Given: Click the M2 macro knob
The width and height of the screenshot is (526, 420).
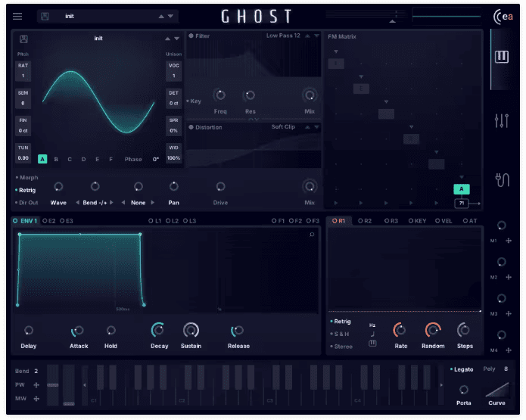Looking at the screenshot, I should click(x=502, y=262).
